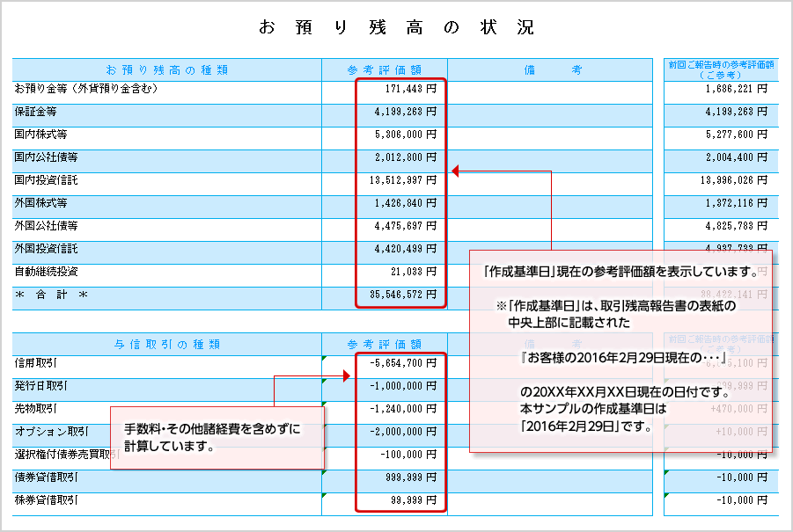The image size is (793, 532).
Task: Click the 発行日取引 row label
Action: (40, 385)
